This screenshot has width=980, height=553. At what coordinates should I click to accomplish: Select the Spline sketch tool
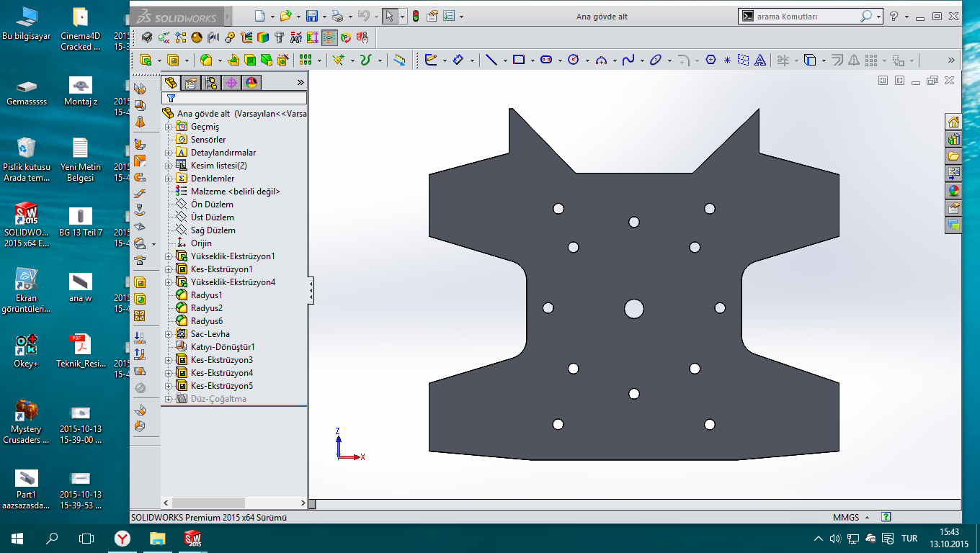(628, 60)
